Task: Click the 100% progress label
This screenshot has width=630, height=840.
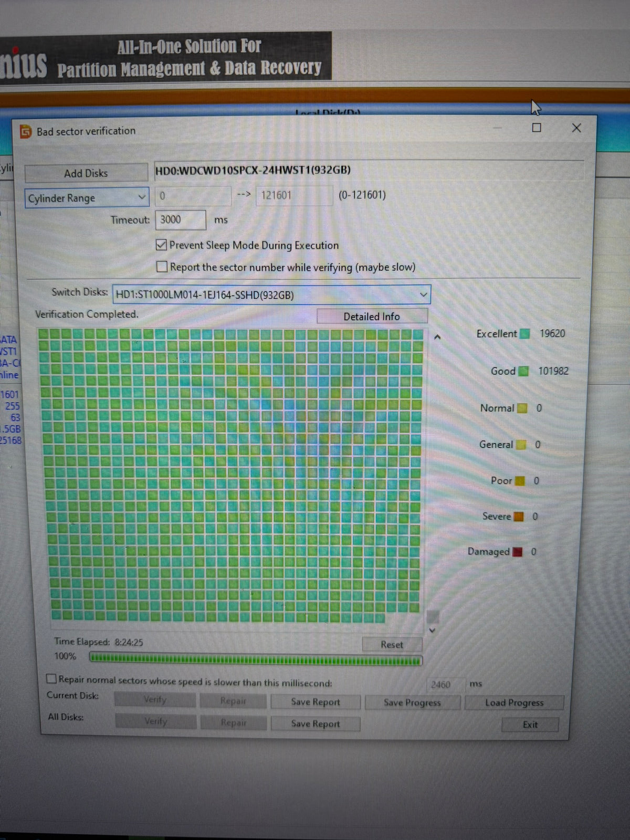Action: 65,656
